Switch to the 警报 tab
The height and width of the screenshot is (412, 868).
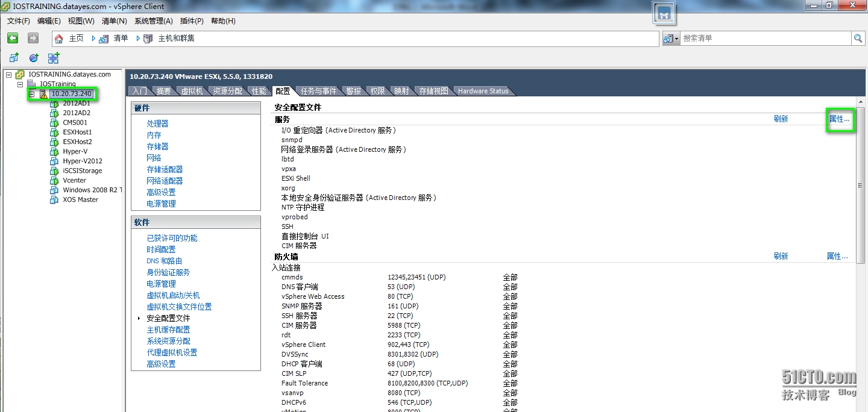point(354,91)
